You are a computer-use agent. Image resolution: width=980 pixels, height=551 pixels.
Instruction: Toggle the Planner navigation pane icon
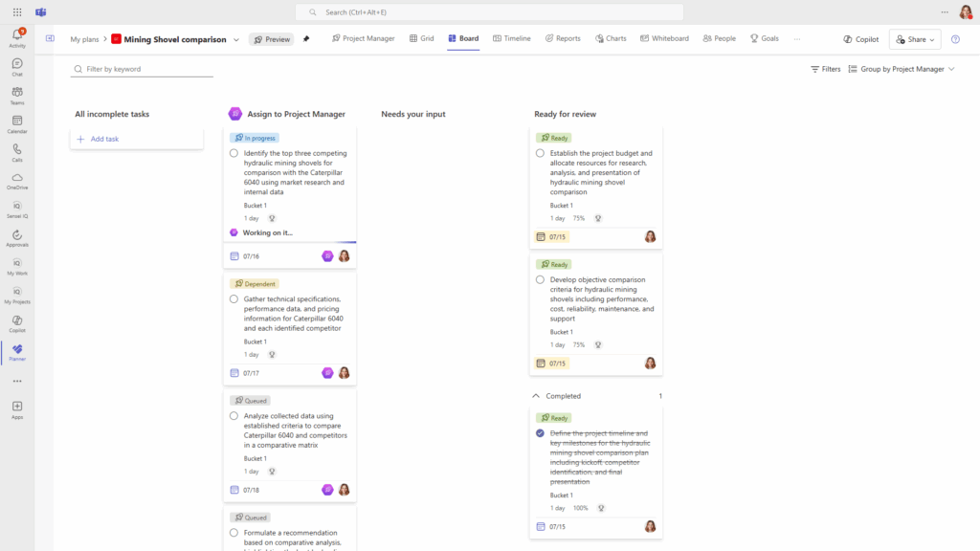coord(50,38)
